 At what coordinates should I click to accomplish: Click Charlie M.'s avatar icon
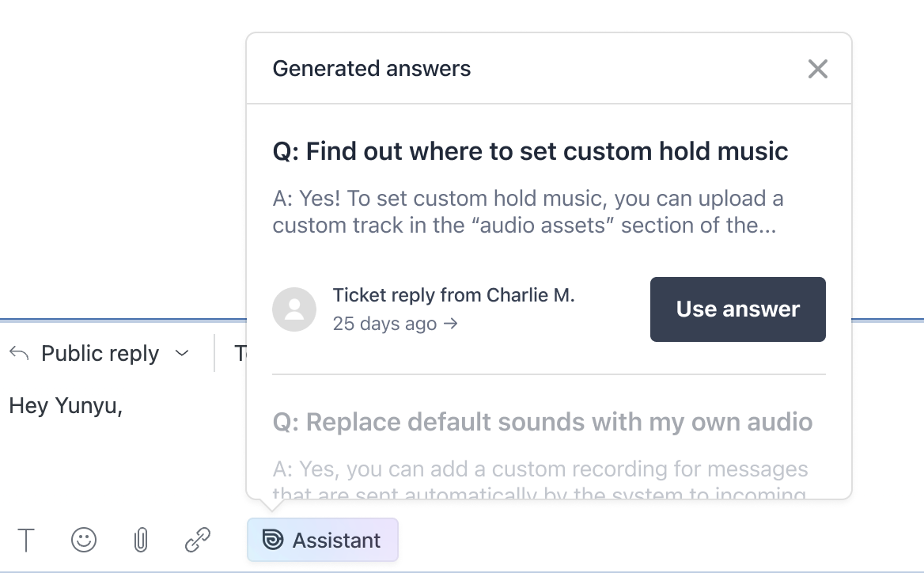[294, 309]
